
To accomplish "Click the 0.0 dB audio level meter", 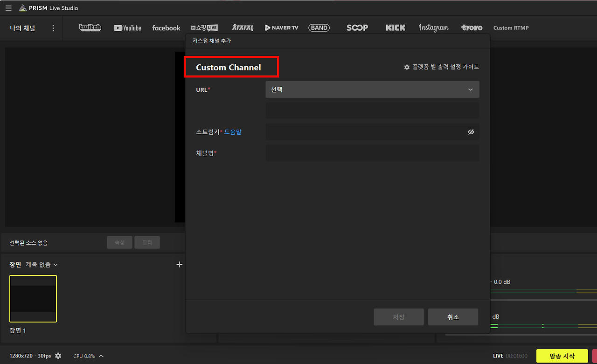I will coord(544,291).
